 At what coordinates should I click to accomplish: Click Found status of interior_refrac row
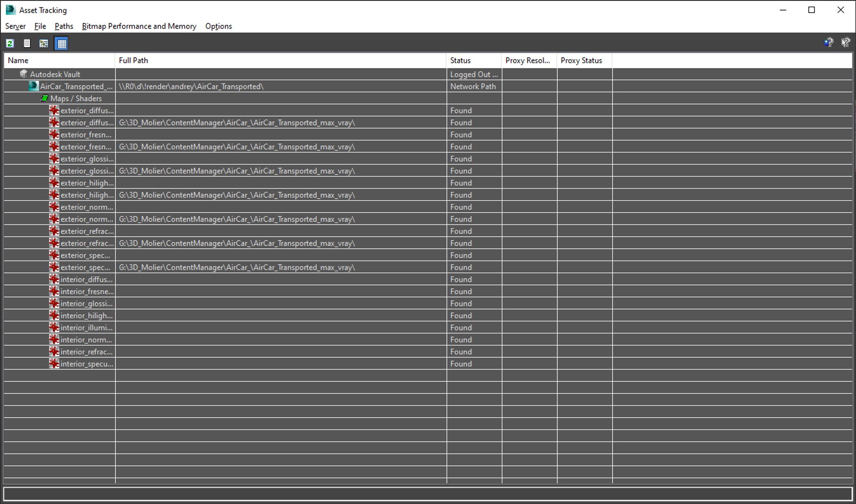point(461,352)
